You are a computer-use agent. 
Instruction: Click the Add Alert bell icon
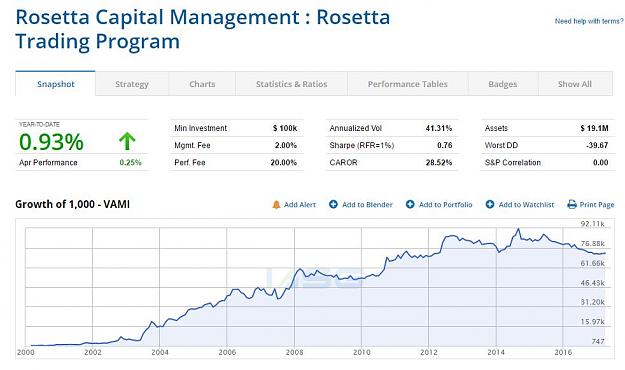276,205
